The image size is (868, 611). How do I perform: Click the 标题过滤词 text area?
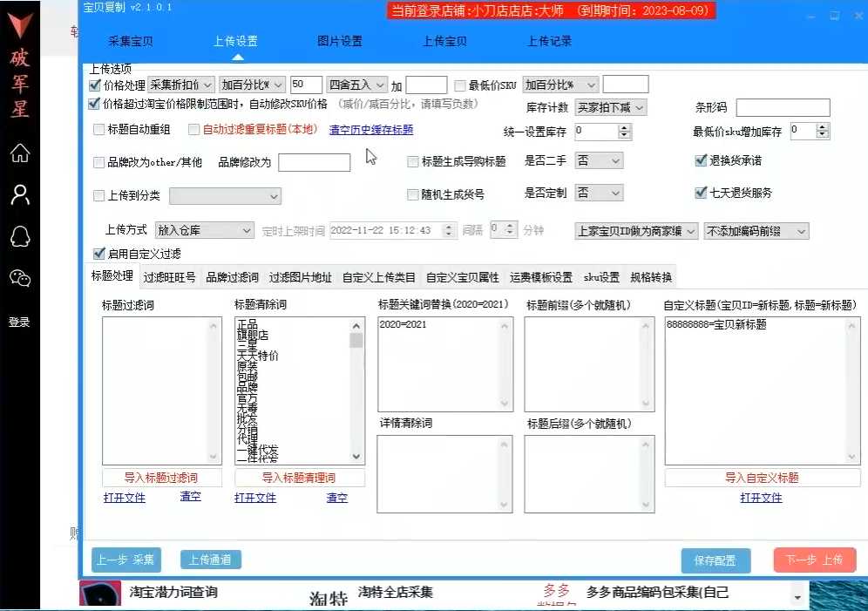(162, 390)
